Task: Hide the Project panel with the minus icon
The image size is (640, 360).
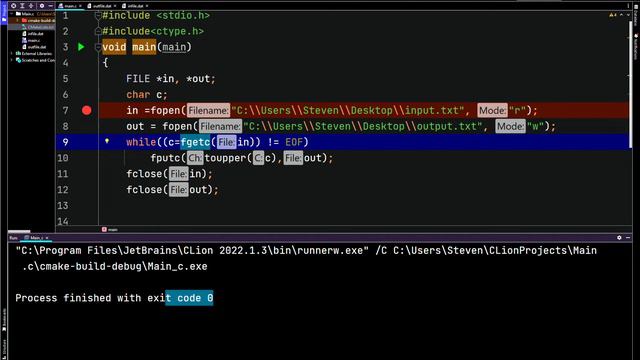Action: click(x=50, y=6)
